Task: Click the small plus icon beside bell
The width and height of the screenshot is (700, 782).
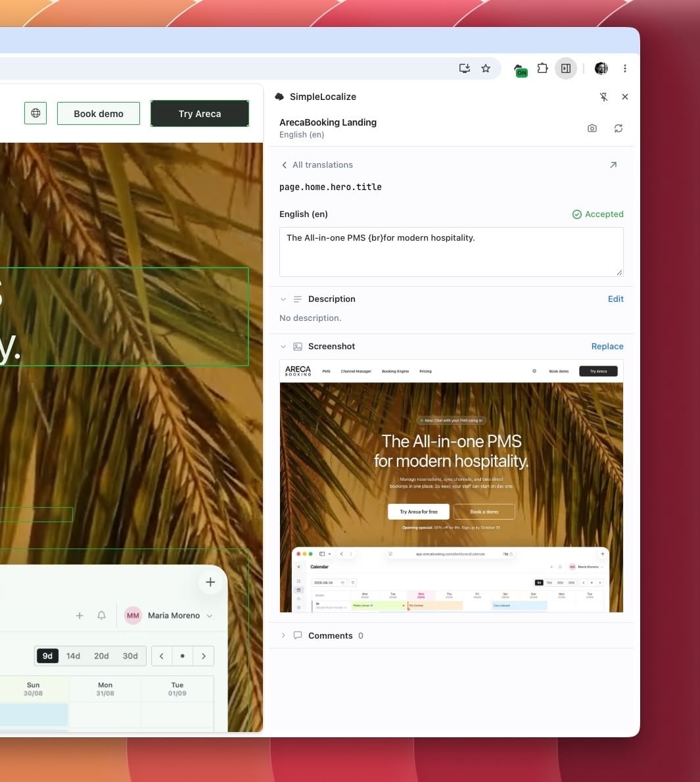Action: pyautogui.click(x=80, y=616)
